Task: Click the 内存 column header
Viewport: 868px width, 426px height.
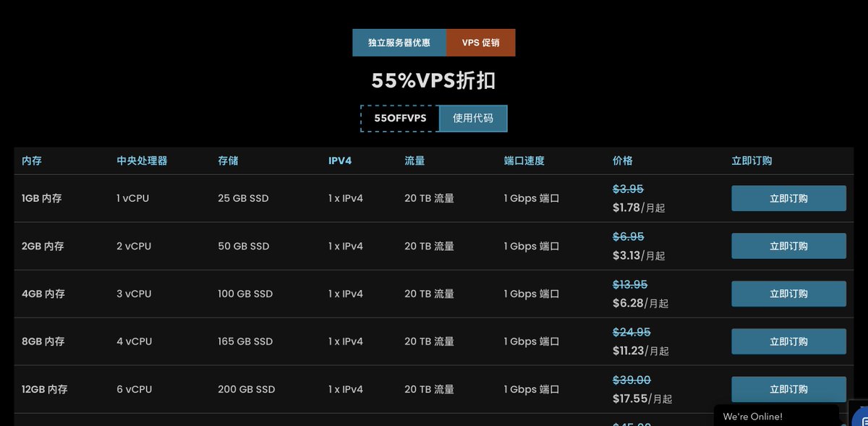Action: [x=32, y=161]
